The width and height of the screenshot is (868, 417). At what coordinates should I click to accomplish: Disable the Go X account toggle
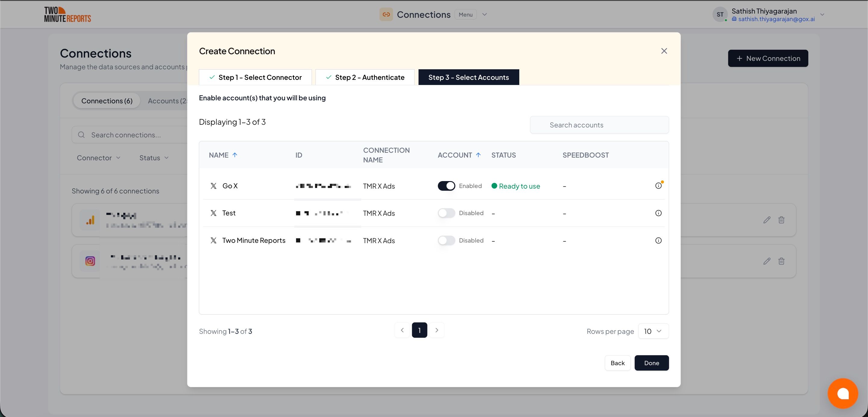click(x=446, y=186)
